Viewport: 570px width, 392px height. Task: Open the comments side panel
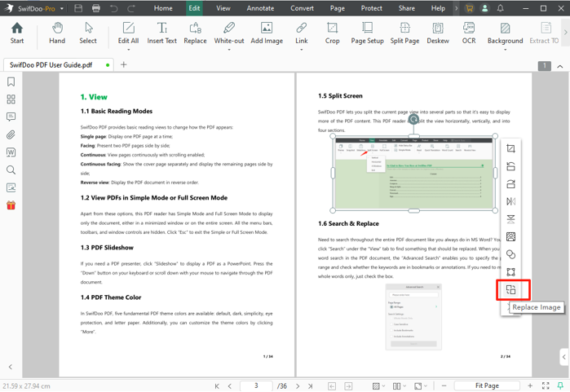[x=11, y=117]
